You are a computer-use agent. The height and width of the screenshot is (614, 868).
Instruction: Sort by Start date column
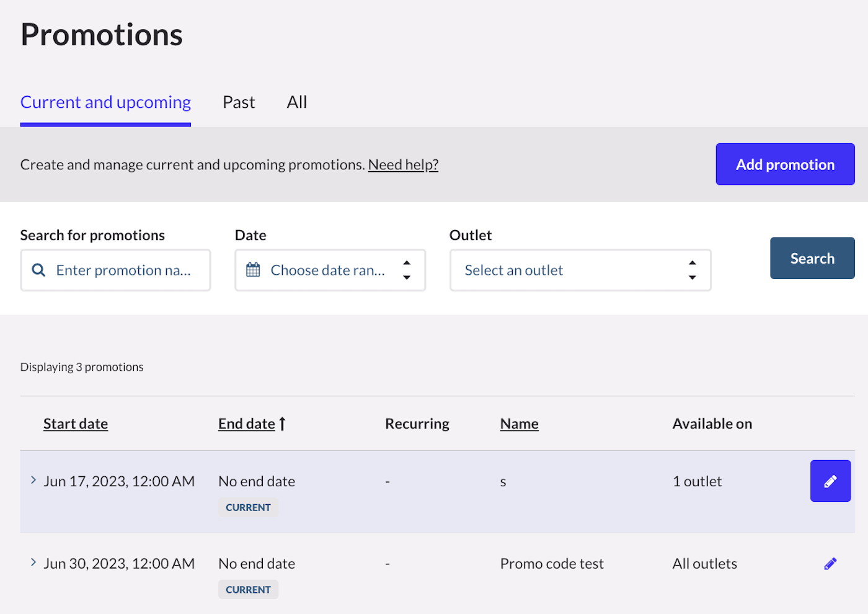(76, 424)
